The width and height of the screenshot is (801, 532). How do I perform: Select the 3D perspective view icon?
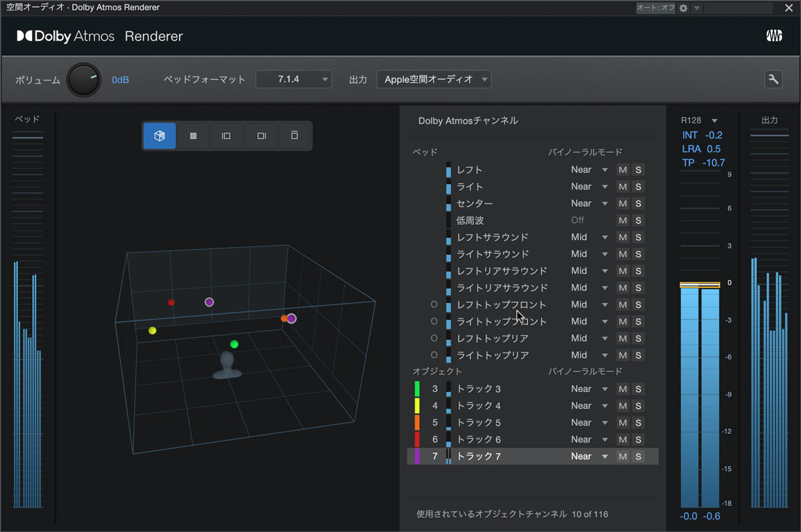160,136
